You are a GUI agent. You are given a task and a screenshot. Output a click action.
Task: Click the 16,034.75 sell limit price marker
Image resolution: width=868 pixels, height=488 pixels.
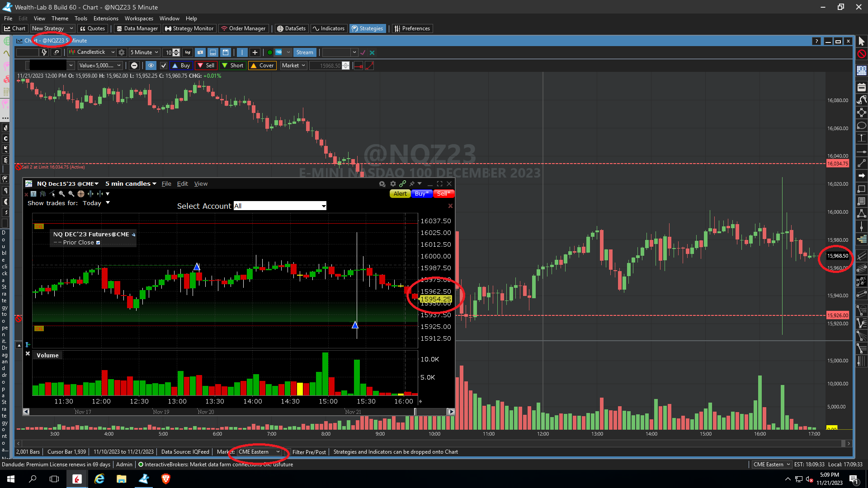(837, 164)
